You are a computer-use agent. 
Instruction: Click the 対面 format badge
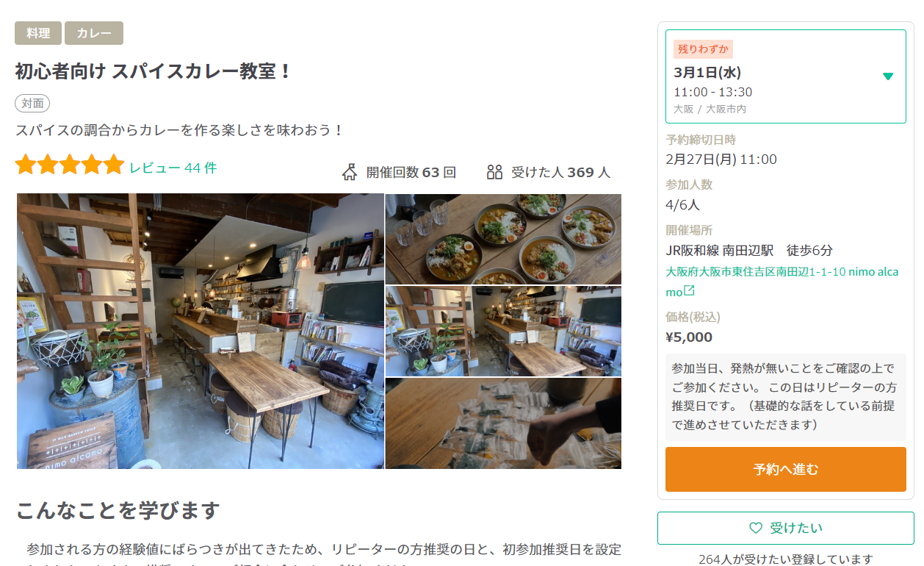click(x=32, y=103)
